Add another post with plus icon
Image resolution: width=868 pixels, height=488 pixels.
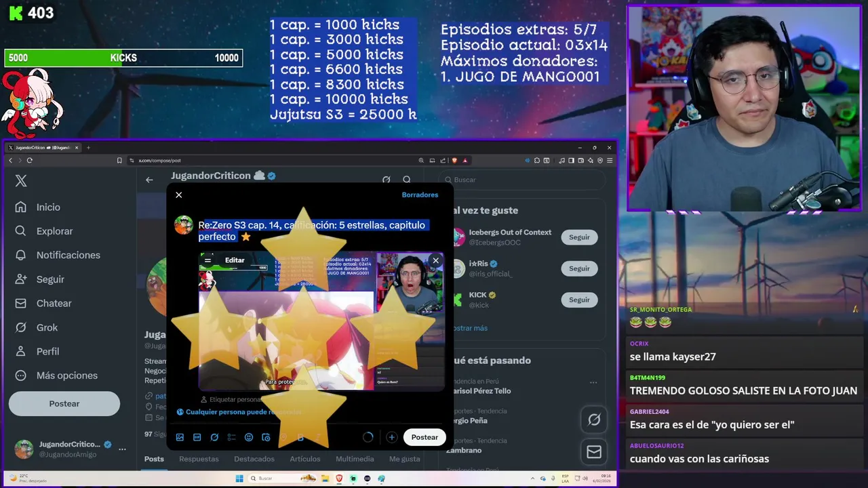pyautogui.click(x=391, y=437)
